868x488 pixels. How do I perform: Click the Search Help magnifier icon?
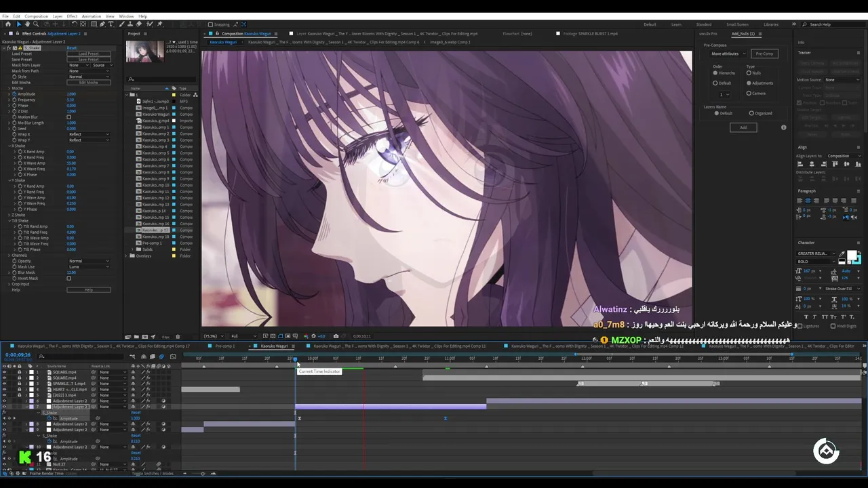point(805,24)
